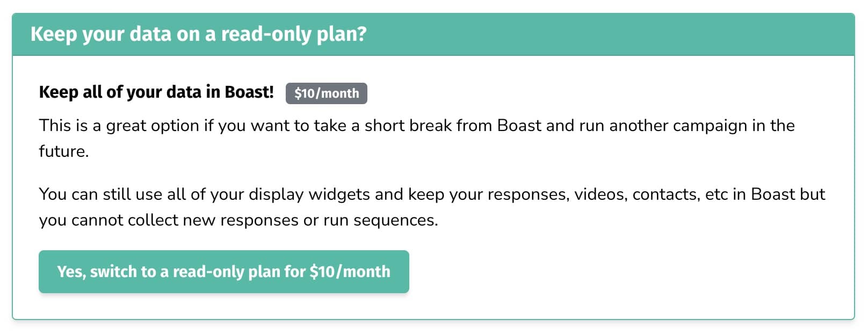Click the gray $10/month price badge
The height and width of the screenshot is (334, 868).
[x=326, y=93]
